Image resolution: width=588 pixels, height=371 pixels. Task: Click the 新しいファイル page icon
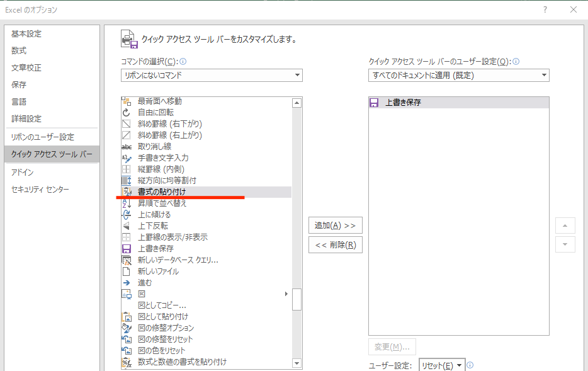(127, 271)
